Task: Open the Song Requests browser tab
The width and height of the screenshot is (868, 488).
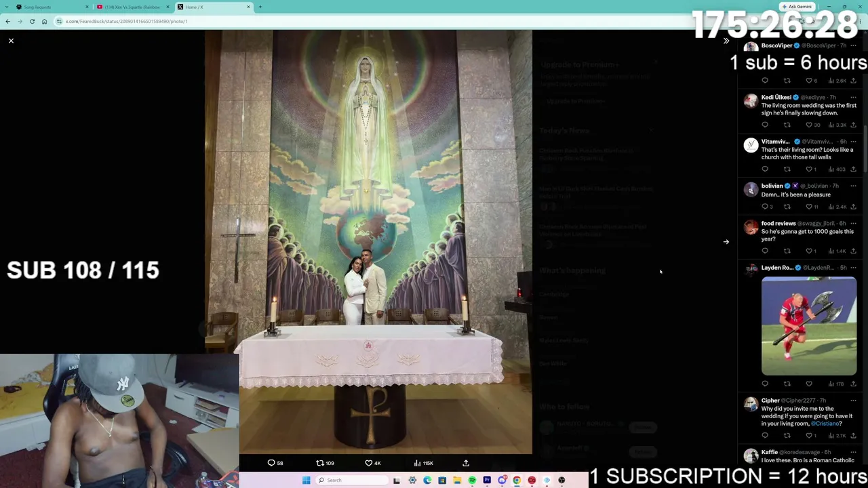Action: click(x=51, y=7)
